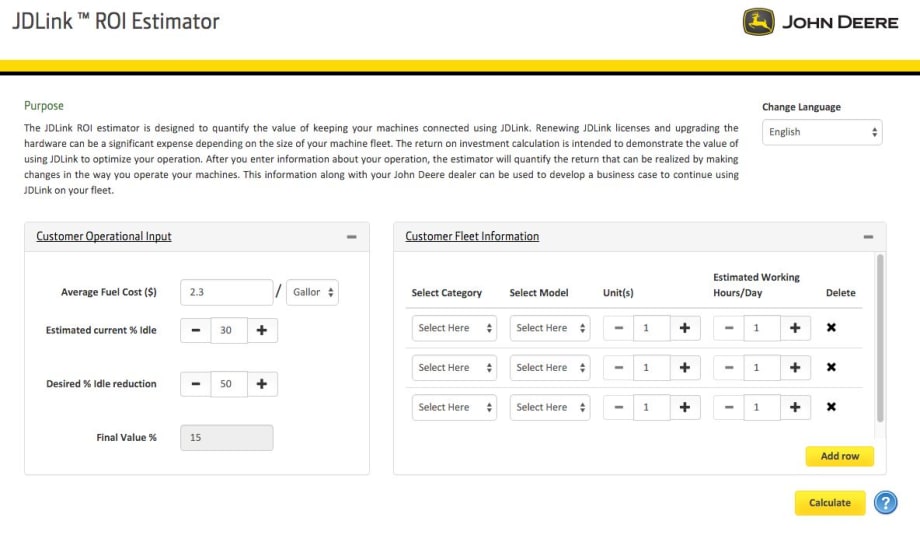Viewport: 920px width, 535px height.
Task: Click the Change Language label
Action: 801,107
